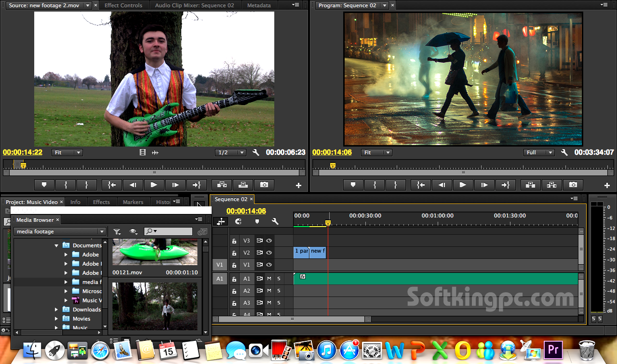Open Program playback resolution Full dropdown
The height and width of the screenshot is (364, 617).
pyautogui.click(x=539, y=152)
